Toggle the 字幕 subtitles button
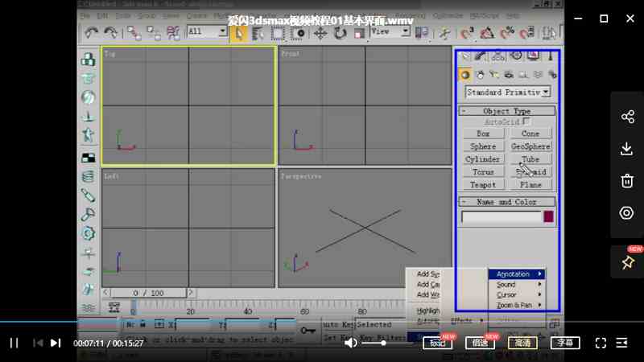This screenshot has width=644, height=362. click(565, 343)
